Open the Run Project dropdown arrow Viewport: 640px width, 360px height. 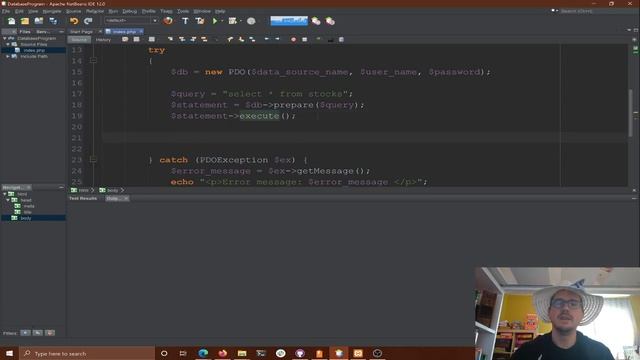click(222, 21)
